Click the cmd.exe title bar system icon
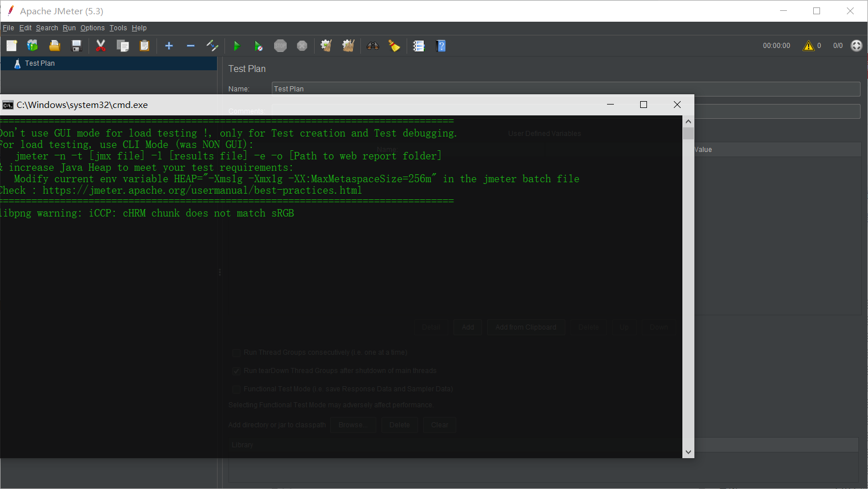This screenshot has height=489, width=868. 8,105
